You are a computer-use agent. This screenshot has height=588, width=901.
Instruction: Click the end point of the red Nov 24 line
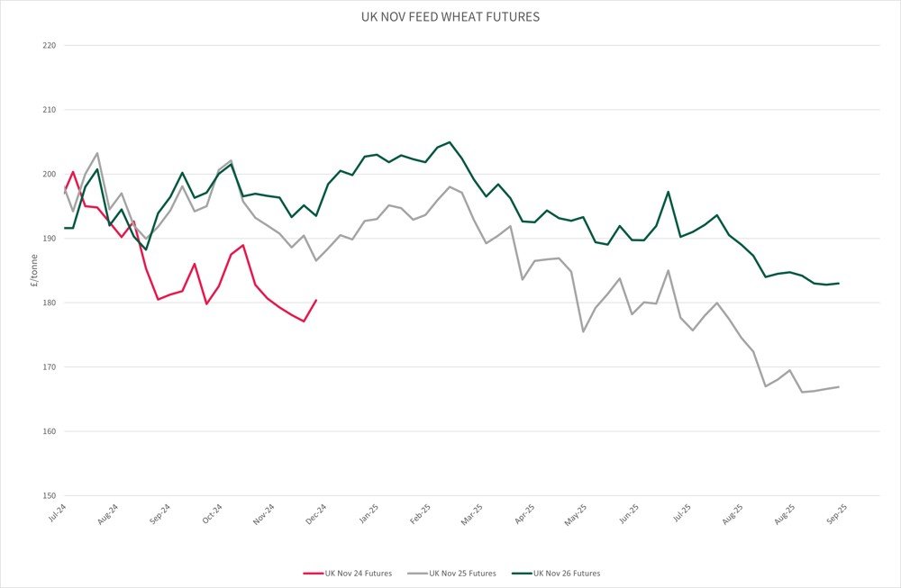tap(316, 300)
